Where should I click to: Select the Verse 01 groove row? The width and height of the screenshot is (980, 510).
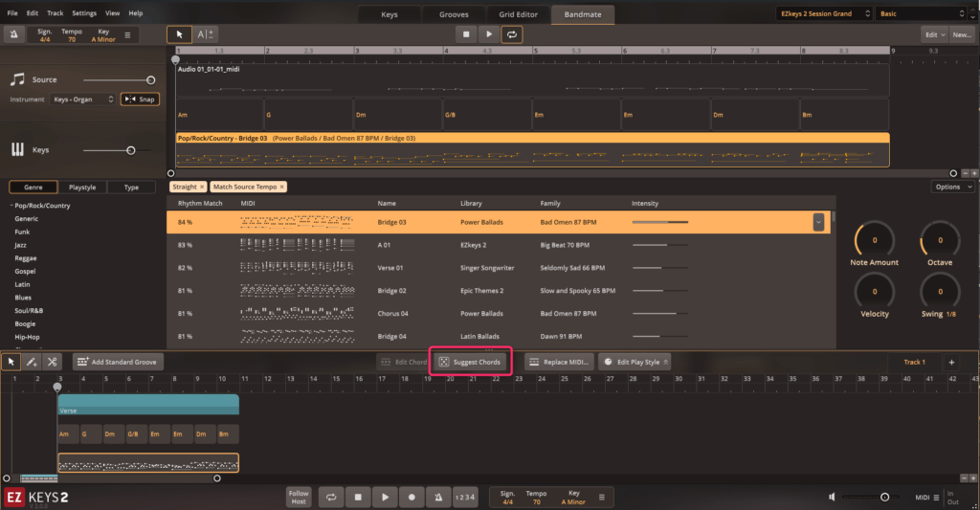pos(498,268)
